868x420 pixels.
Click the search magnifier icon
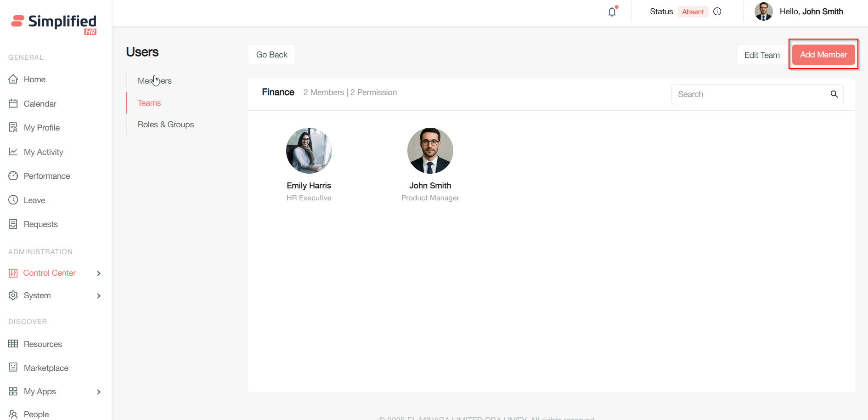click(834, 94)
